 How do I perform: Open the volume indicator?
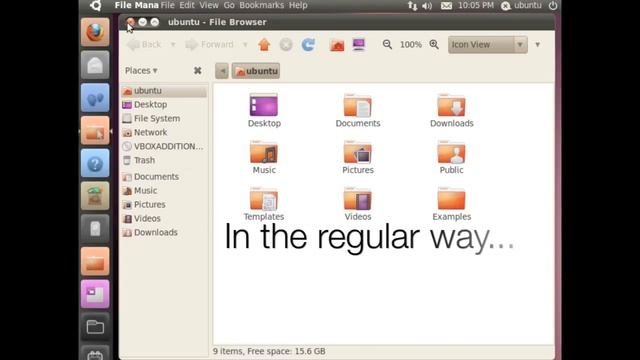(427, 6)
